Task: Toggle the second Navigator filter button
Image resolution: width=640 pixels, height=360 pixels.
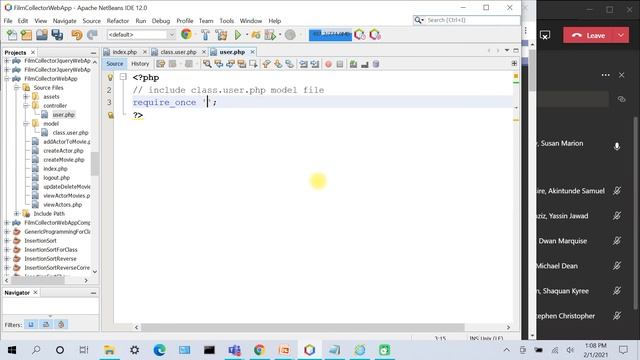Action: 46,324
